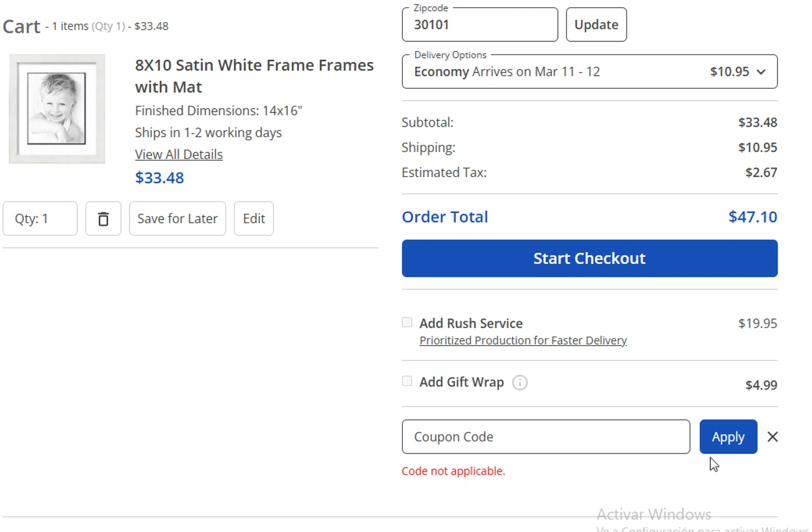Click the framed photo product thumbnail
Image resolution: width=812 pixels, height=532 pixels.
57,109
